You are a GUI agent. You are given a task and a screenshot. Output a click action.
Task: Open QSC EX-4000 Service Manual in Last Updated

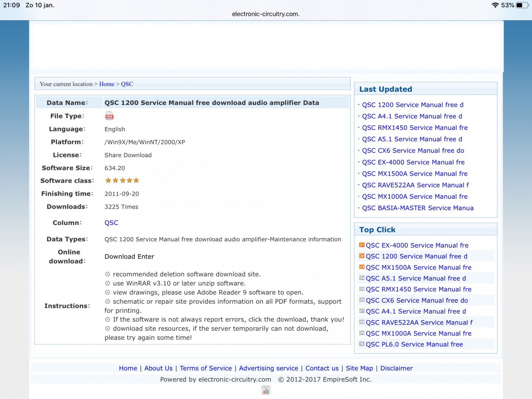tap(413, 162)
